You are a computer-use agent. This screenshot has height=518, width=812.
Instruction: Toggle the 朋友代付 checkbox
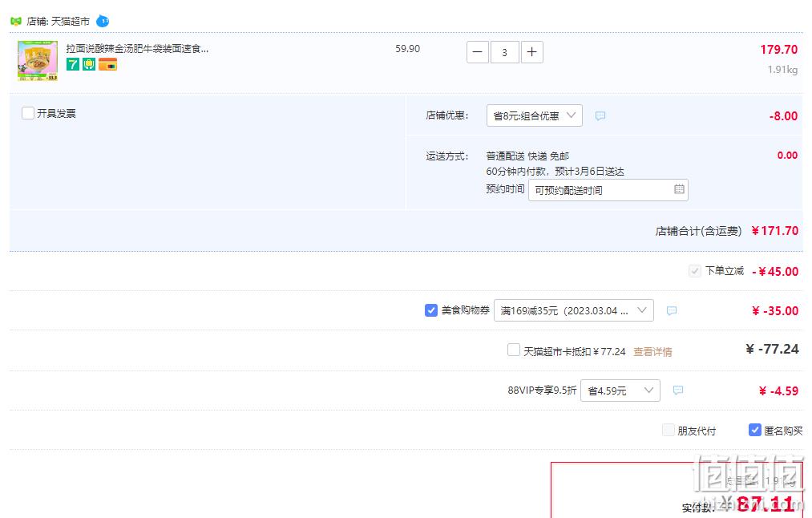click(669, 430)
